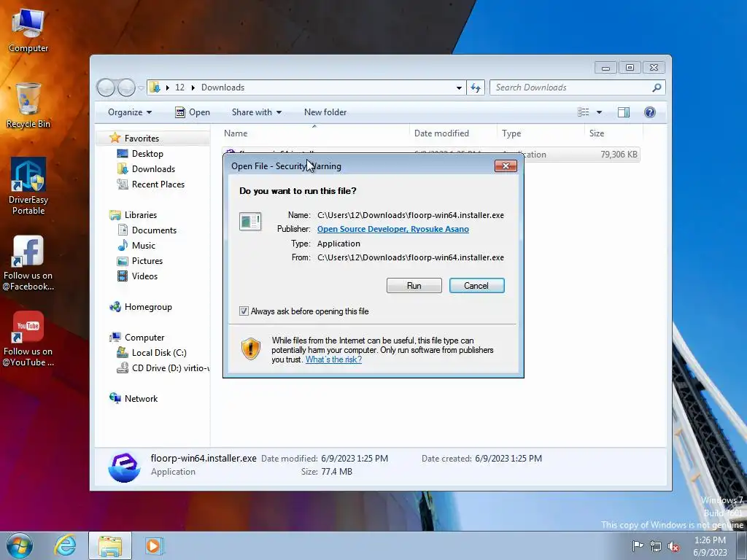Click the network tray icon
Screen dimensions: 747x560
click(x=656, y=546)
